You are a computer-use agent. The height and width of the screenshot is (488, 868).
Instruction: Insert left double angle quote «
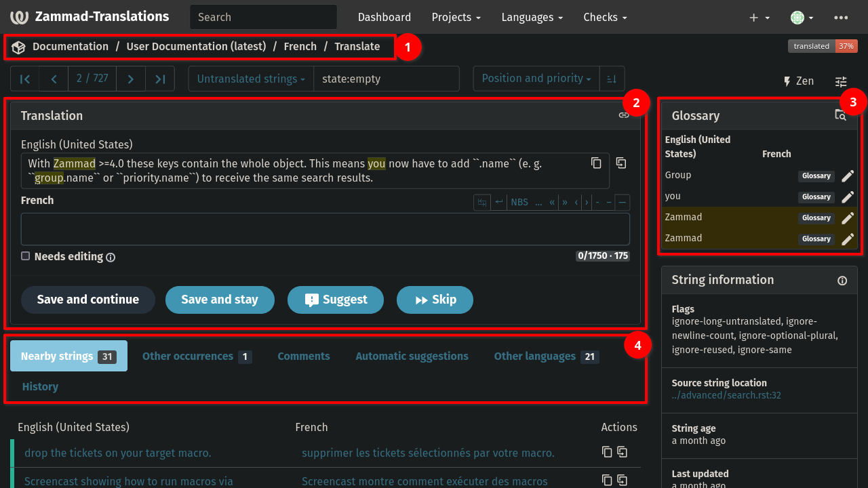pyautogui.click(x=552, y=202)
